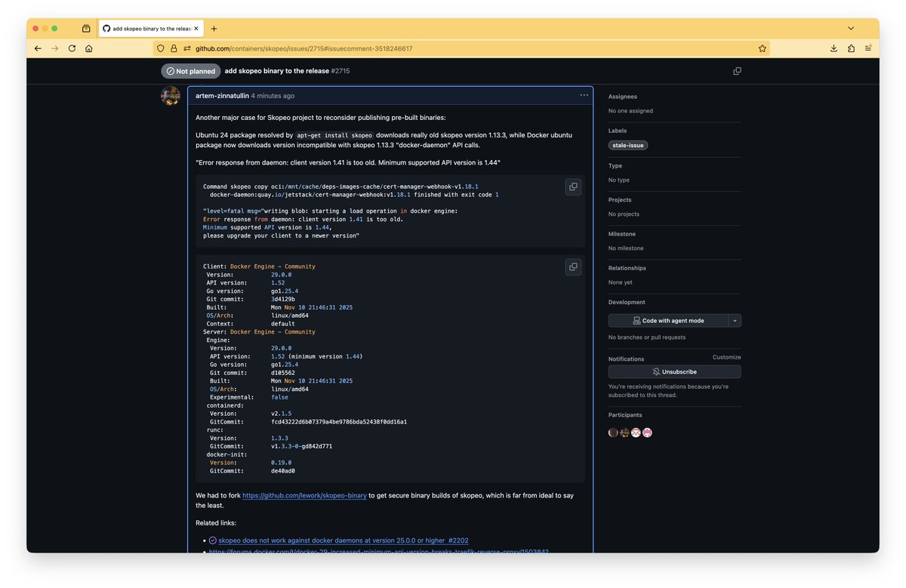The image size is (906, 588).
Task: Expand the list all tabs chevron
Action: [x=851, y=29]
